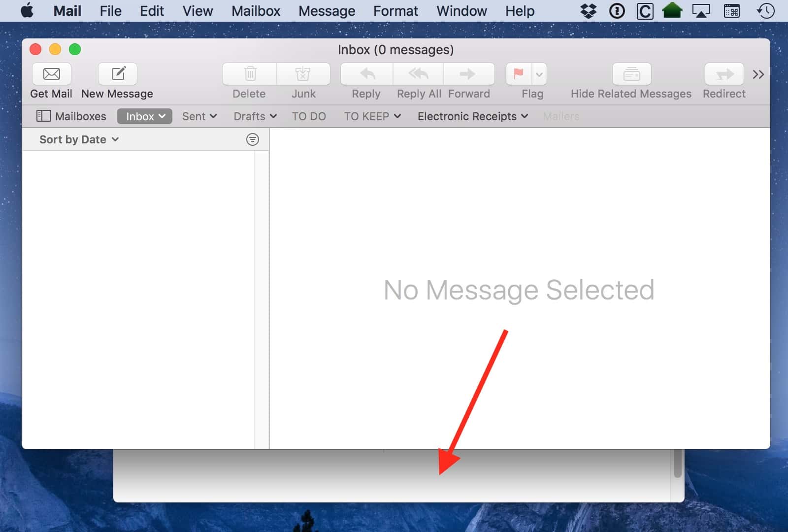Toggle Hide Related Messages
The height and width of the screenshot is (532, 788).
click(631, 74)
